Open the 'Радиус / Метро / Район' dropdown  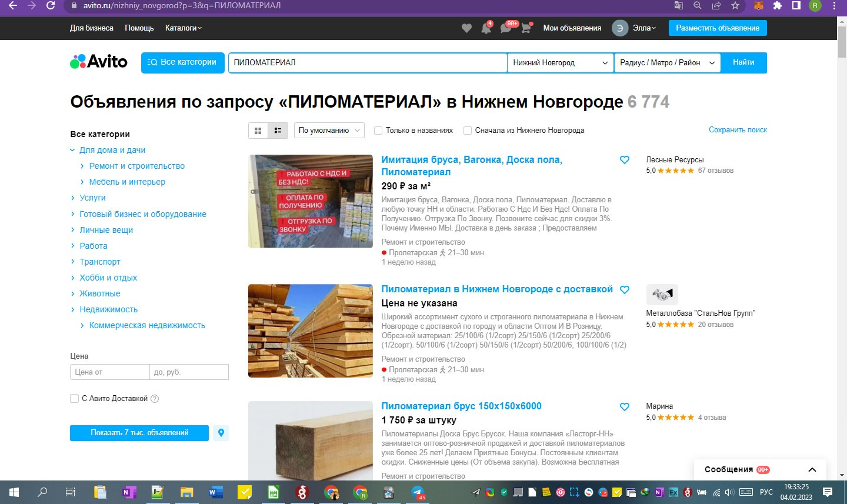tap(668, 62)
